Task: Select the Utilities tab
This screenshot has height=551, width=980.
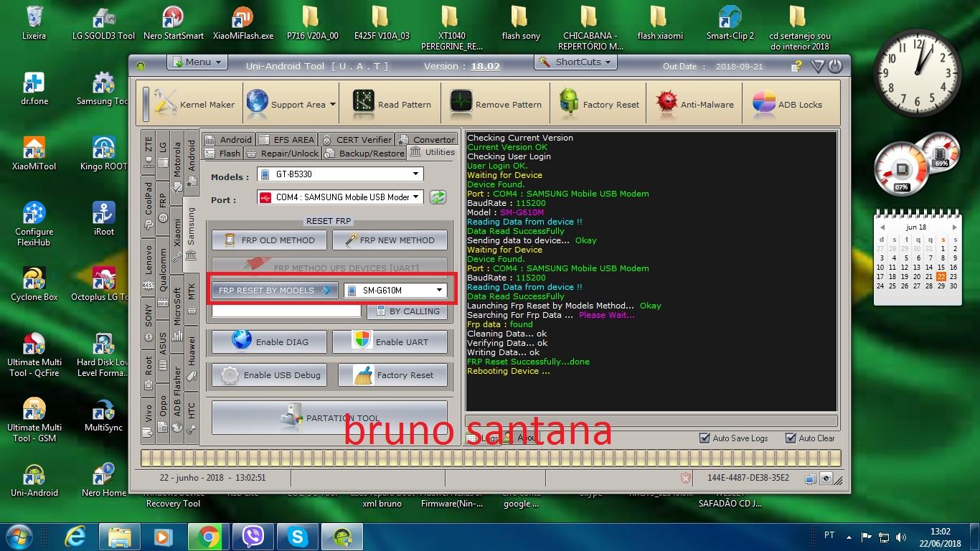Action: (x=432, y=152)
